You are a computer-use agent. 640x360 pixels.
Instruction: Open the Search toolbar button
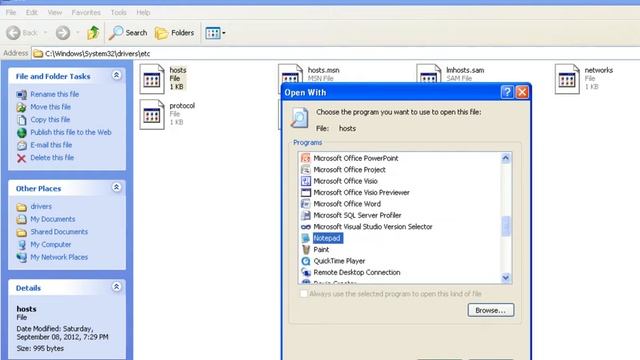click(128, 33)
